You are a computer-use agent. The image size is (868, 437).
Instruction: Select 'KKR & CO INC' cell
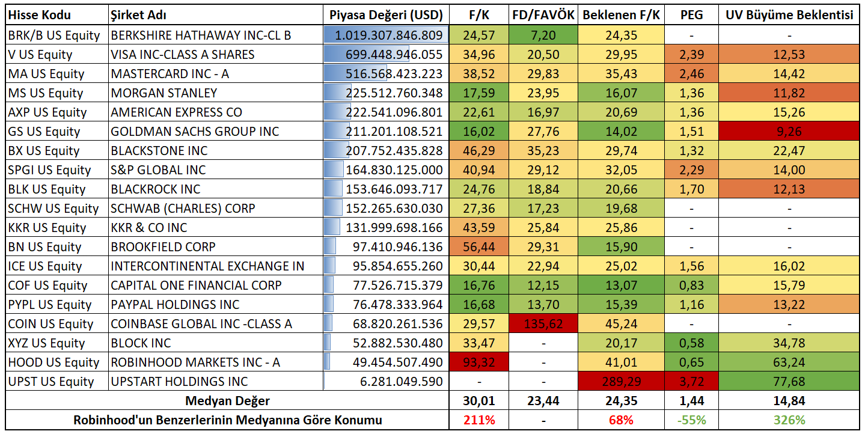[x=216, y=227]
